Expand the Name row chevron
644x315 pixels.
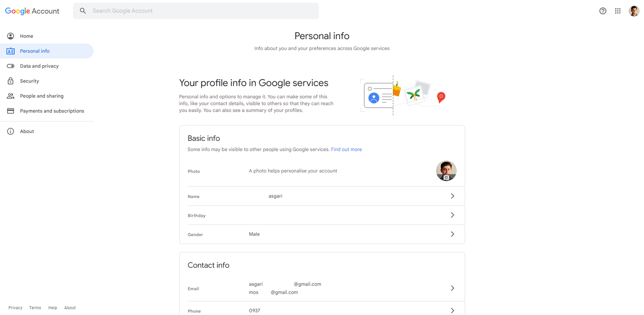(452, 196)
